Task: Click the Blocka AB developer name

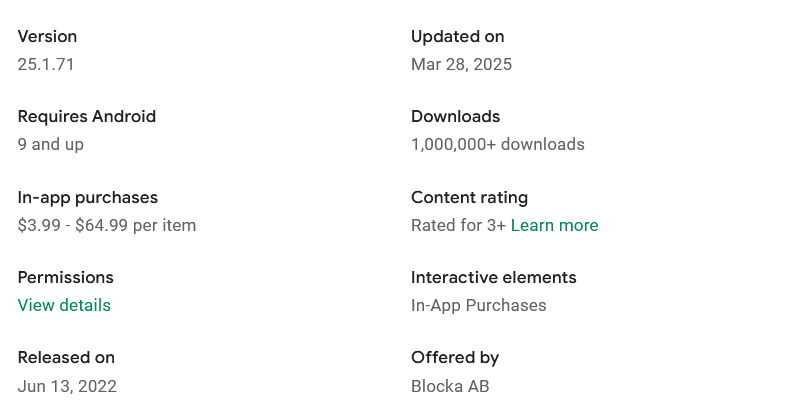Action: [450, 386]
